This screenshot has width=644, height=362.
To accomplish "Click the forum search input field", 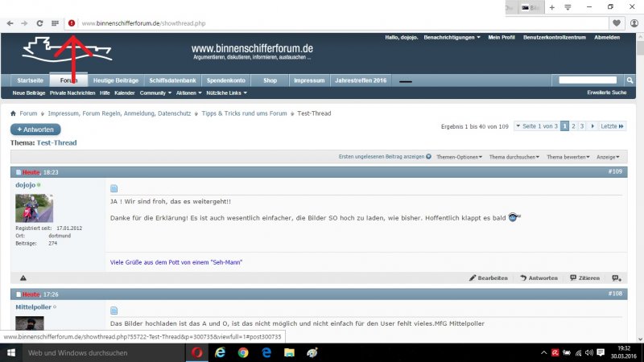I will point(587,80).
